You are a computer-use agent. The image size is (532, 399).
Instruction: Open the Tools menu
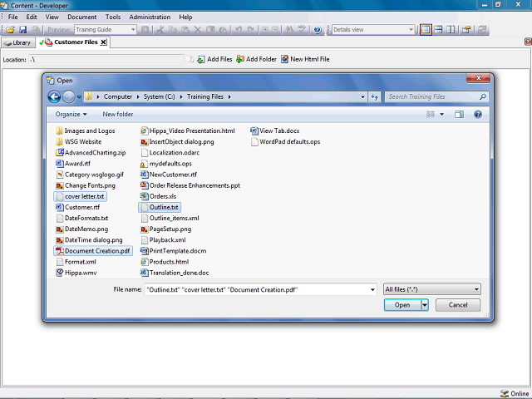[113, 17]
